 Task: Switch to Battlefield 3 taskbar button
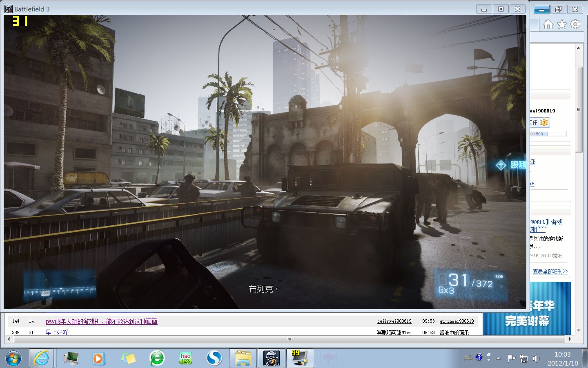(272, 359)
